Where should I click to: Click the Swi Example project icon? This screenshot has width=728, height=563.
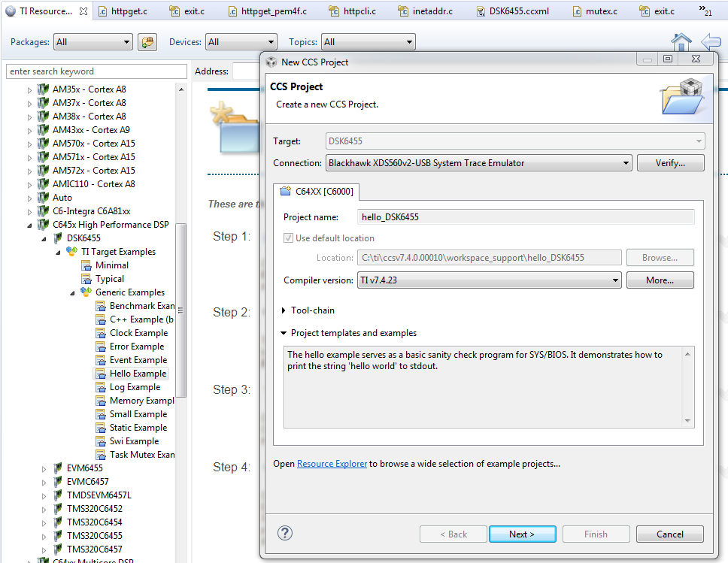tap(101, 441)
